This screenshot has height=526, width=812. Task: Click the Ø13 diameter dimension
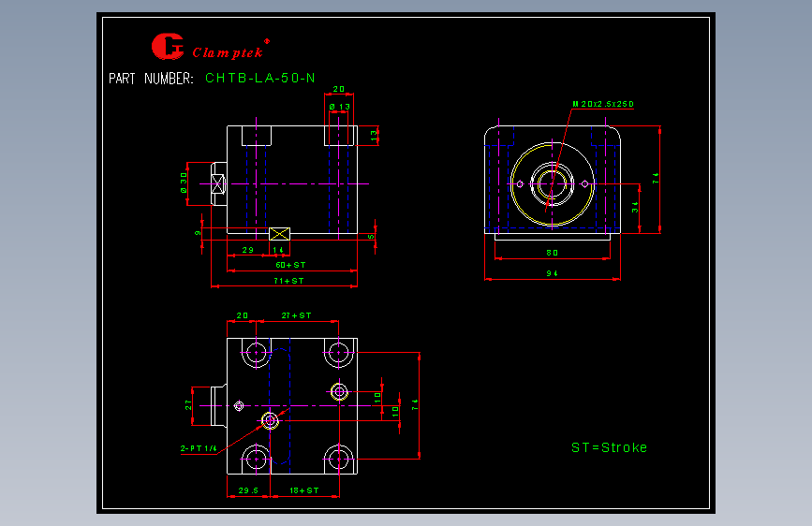(x=340, y=107)
